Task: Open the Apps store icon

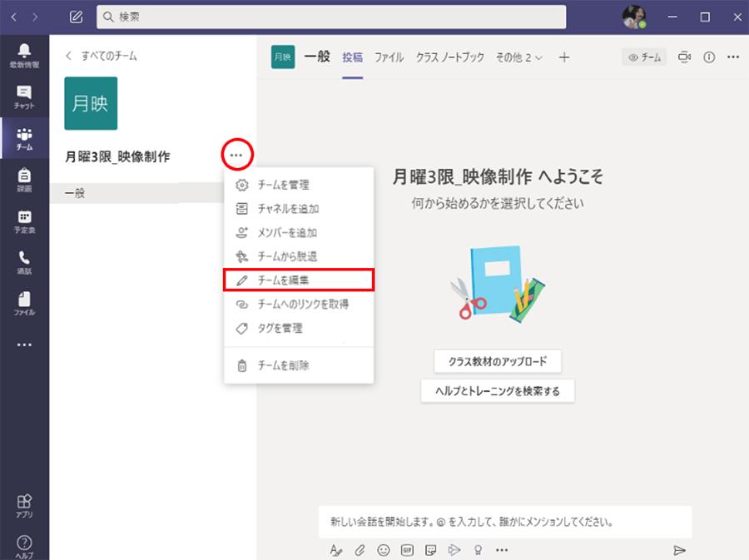Action: coord(24,505)
